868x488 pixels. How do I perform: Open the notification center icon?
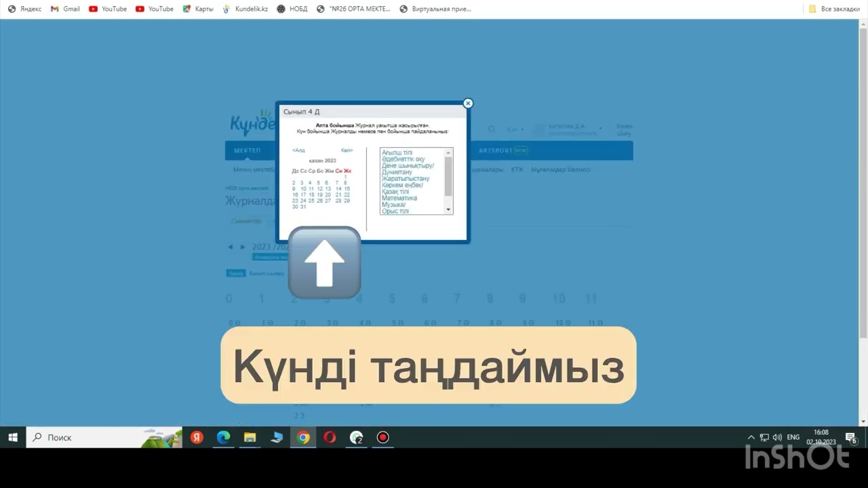pyautogui.click(x=851, y=438)
